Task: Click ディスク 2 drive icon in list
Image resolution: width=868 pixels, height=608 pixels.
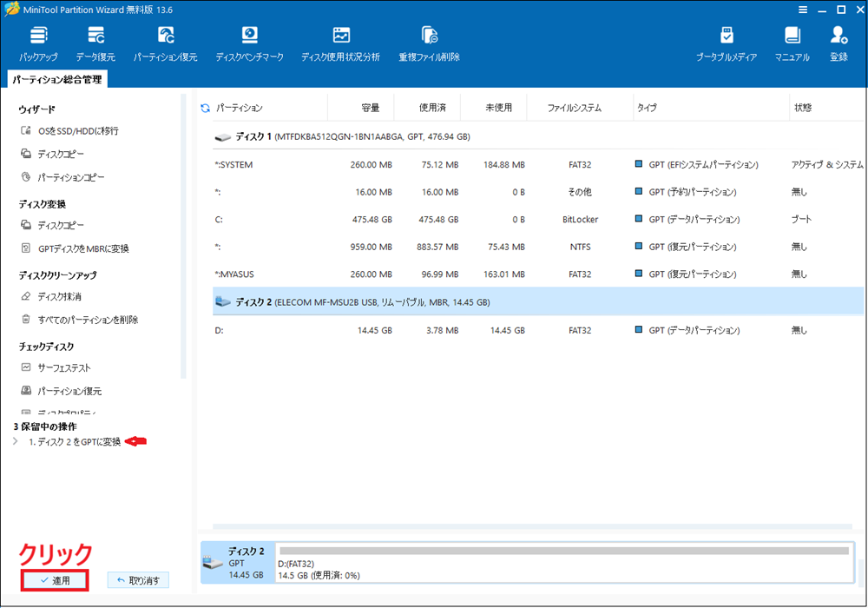Action: [222, 301]
